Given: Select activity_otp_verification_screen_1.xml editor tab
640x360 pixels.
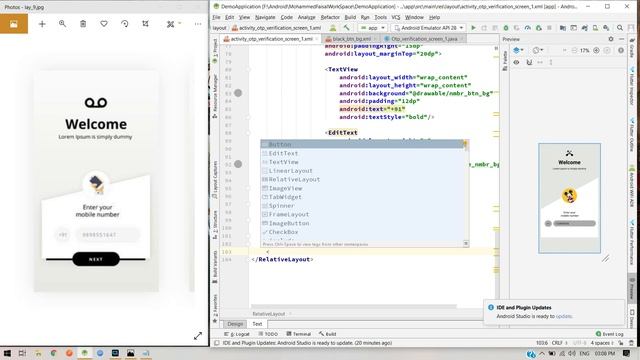Looking at the screenshot, I should (271, 39).
